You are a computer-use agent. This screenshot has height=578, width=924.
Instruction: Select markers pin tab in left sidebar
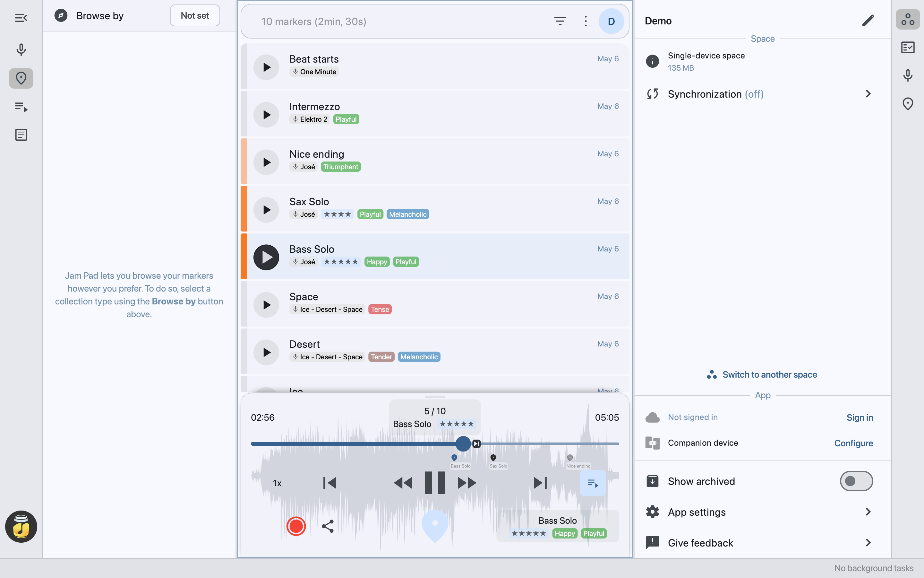tap(21, 78)
